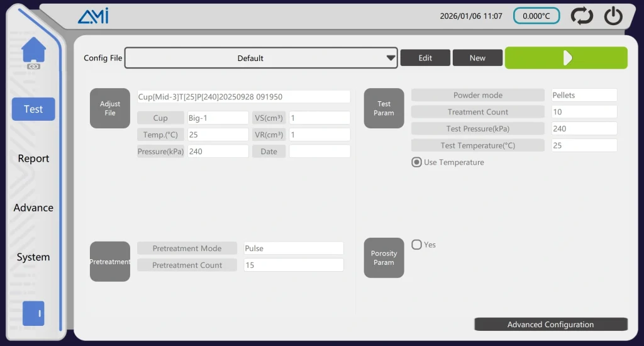Viewport: 644px width, 346px height.
Task: Open the Porosity Param section button
Action: [x=384, y=258]
